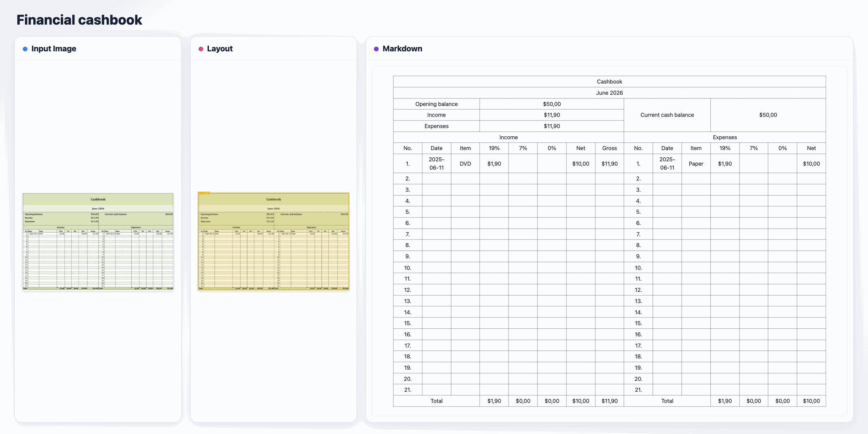This screenshot has height=434, width=868.
Task: Click the Total cell in the Income section
Action: point(437,401)
